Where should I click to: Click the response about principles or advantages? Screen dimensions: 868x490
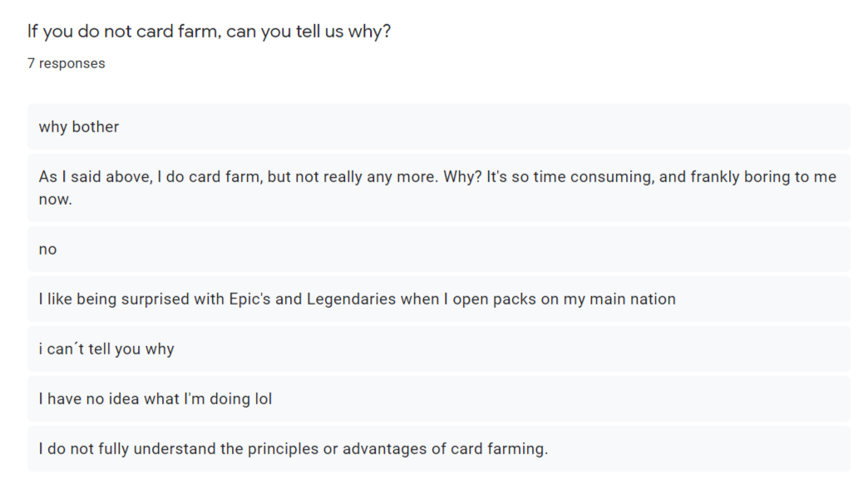pos(293,449)
